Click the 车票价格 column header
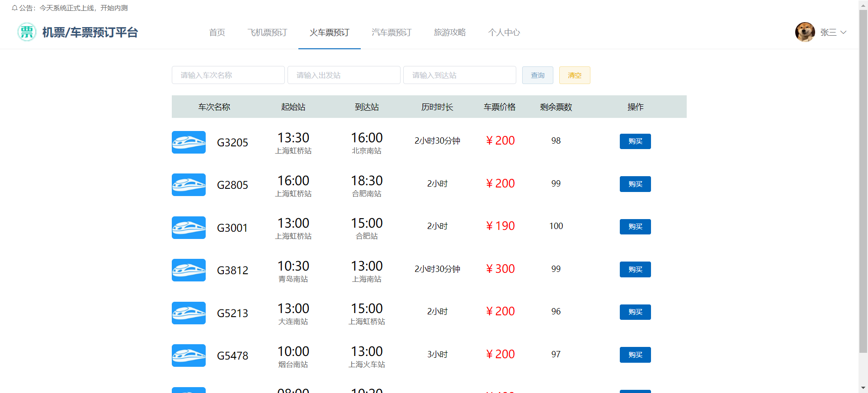 (x=500, y=107)
